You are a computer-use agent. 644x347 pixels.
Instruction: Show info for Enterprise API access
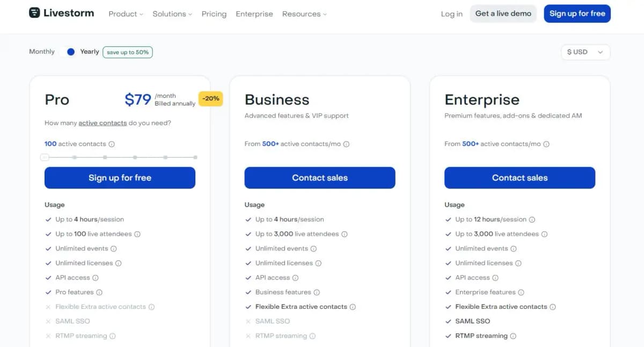coord(495,278)
